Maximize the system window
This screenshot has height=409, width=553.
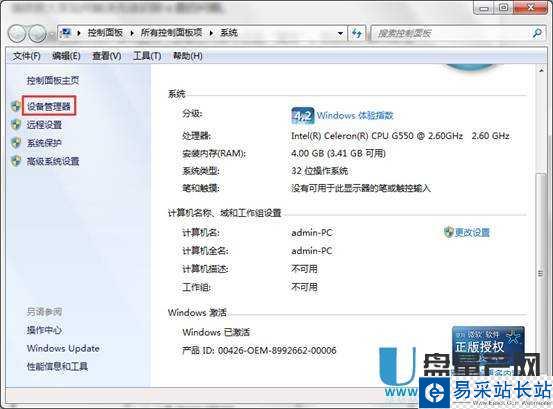pyautogui.click(x=504, y=8)
